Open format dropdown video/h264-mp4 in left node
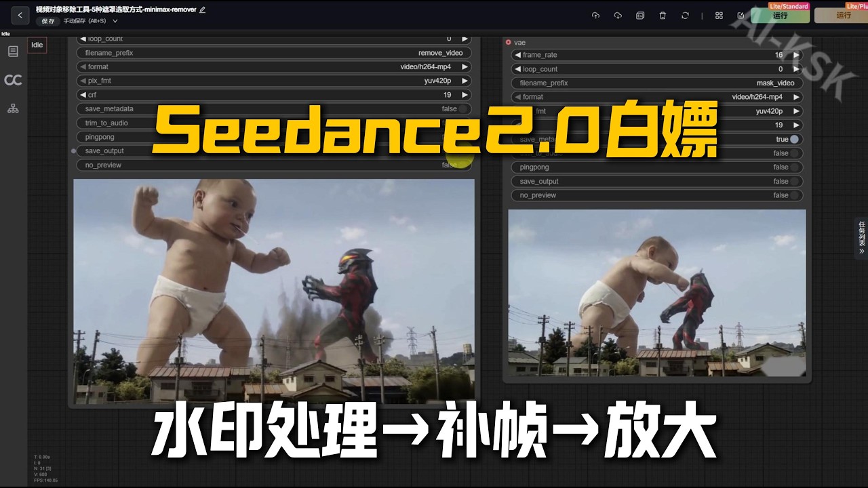Screen dimensions: 868x488 coord(273,66)
